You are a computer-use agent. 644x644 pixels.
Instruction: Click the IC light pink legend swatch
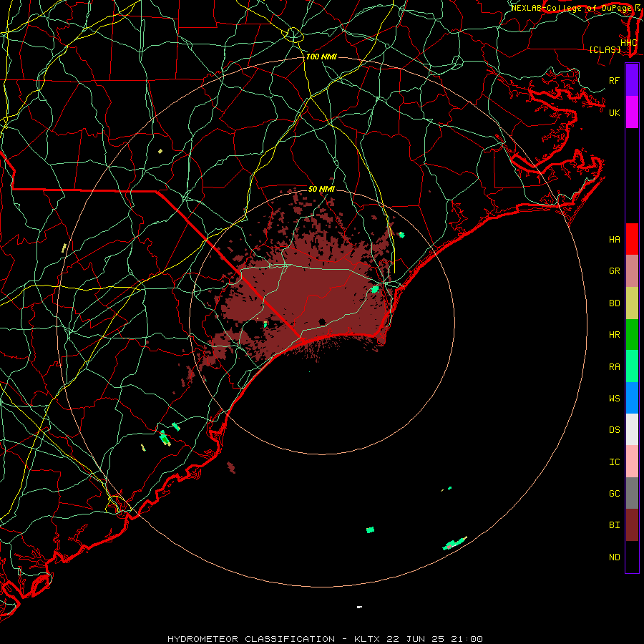(x=632, y=462)
